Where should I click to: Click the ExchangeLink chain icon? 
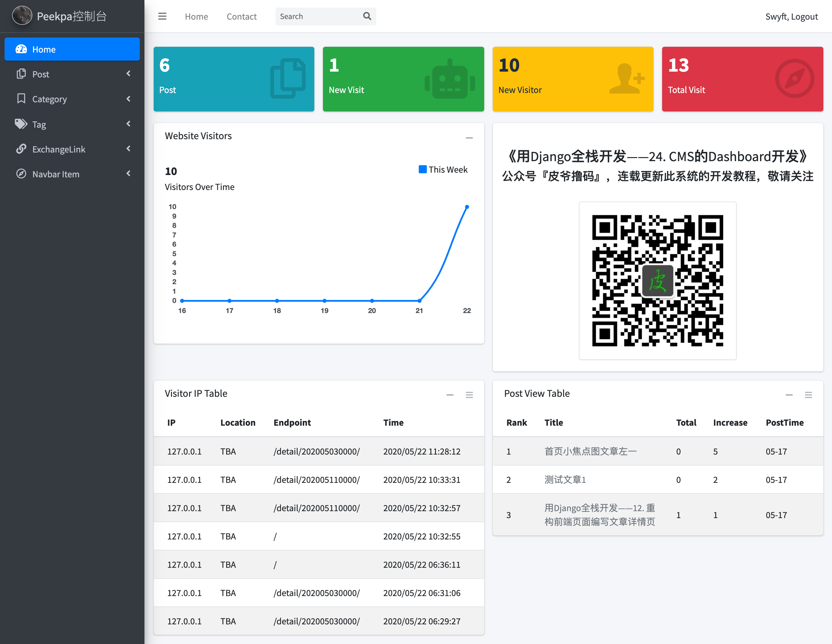coord(21,149)
